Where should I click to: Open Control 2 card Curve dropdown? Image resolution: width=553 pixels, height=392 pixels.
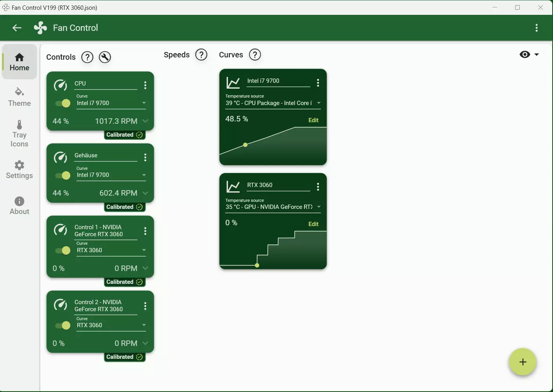click(x=111, y=325)
